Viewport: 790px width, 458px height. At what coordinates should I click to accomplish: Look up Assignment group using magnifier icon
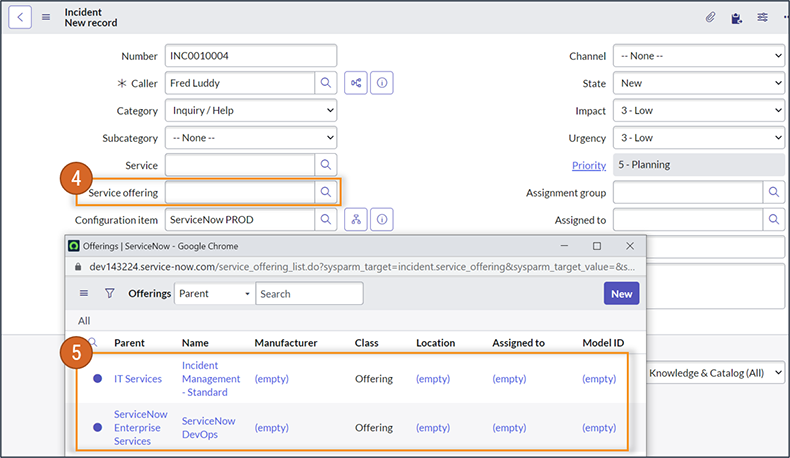click(x=774, y=192)
